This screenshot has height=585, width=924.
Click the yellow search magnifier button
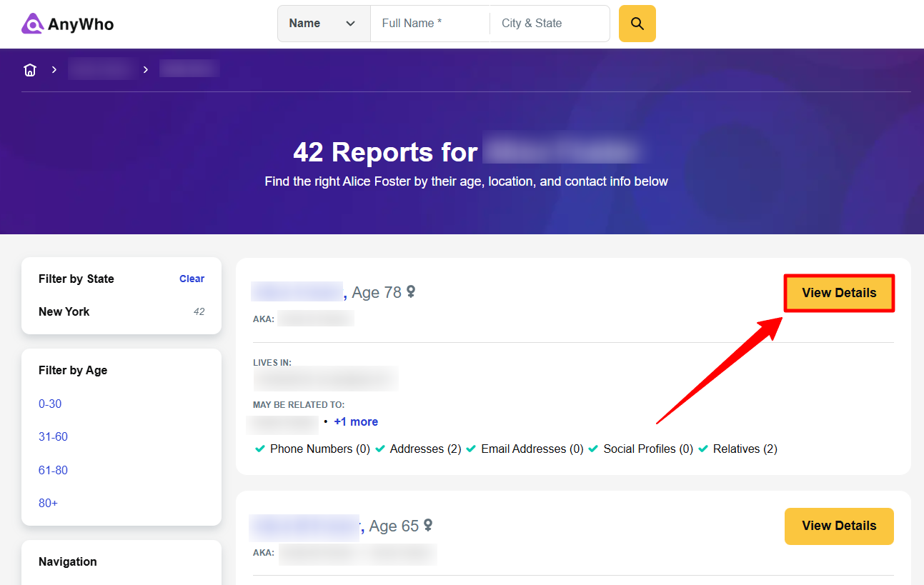(x=637, y=24)
